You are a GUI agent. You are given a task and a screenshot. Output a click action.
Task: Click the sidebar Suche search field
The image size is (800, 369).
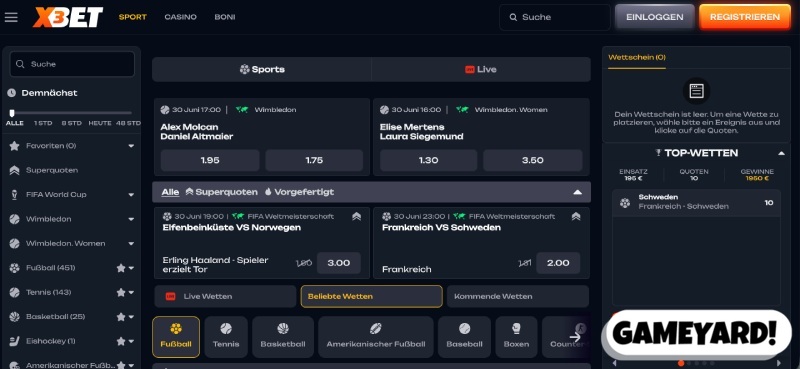(x=72, y=64)
